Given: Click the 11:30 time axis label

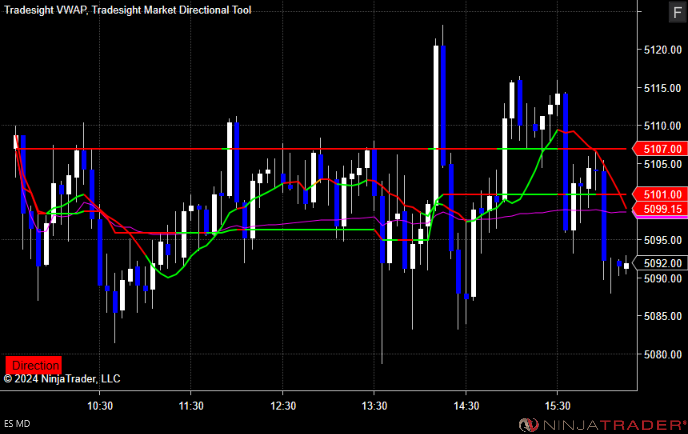Looking at the screenshot, I should tap(191, 406).
